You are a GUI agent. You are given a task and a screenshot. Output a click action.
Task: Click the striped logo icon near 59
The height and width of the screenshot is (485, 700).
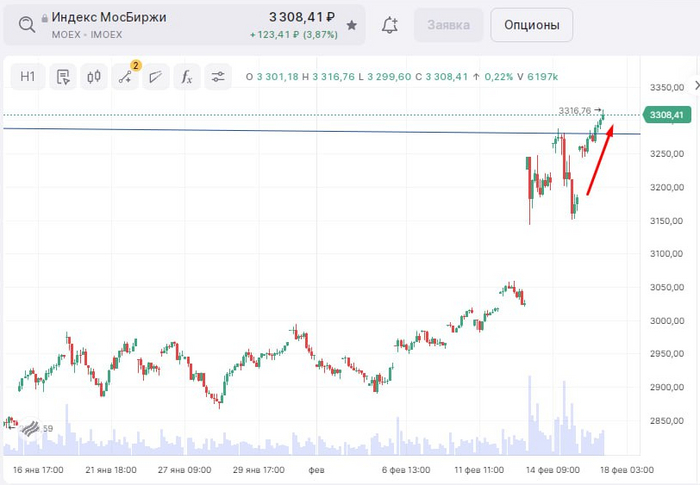tap(32, 429)
